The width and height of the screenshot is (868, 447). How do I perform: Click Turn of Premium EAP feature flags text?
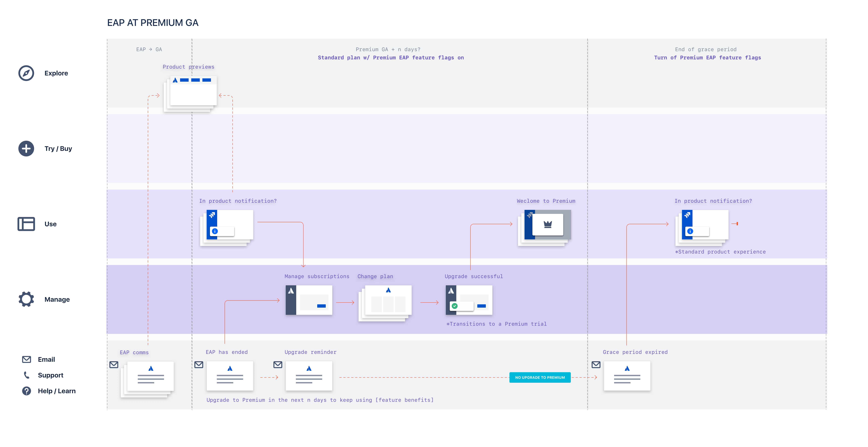coord(707,58)
